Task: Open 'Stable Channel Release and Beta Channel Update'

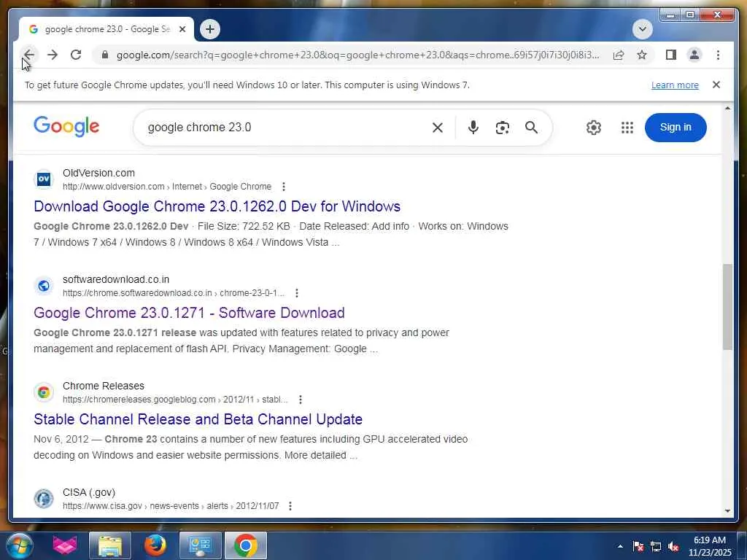Action: tap(198, 419)
